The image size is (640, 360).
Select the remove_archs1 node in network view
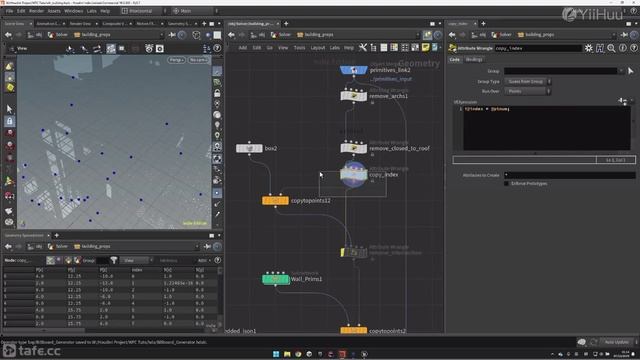[353, 96]
